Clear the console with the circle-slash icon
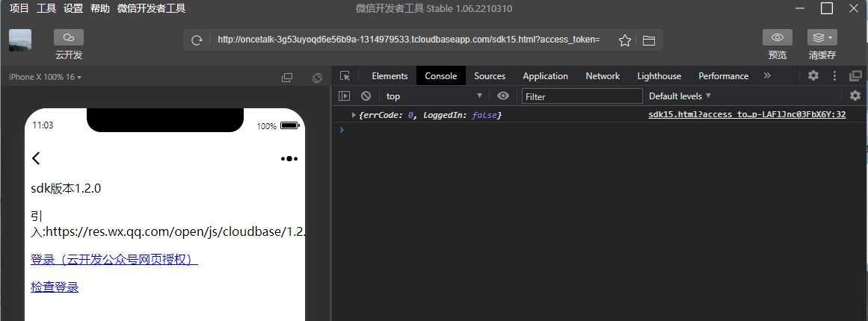 point(366,96)
